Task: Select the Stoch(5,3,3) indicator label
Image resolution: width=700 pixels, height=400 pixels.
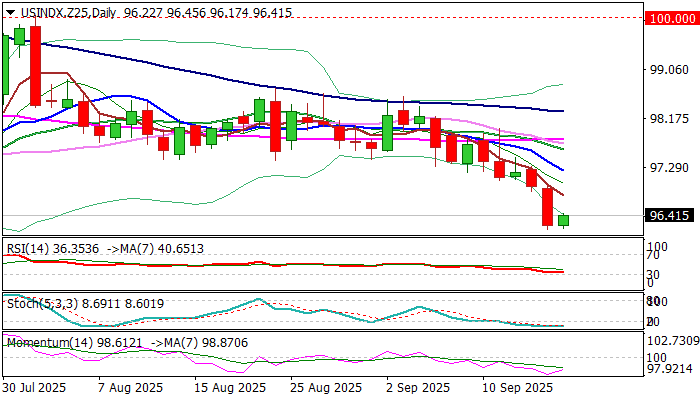Action: 42,304
